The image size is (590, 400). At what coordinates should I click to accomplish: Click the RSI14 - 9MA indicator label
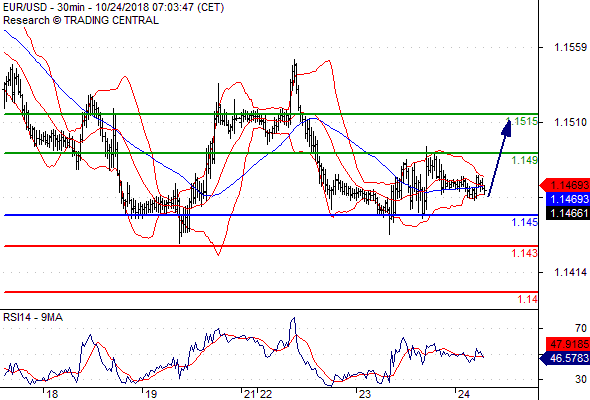[33, 318]
